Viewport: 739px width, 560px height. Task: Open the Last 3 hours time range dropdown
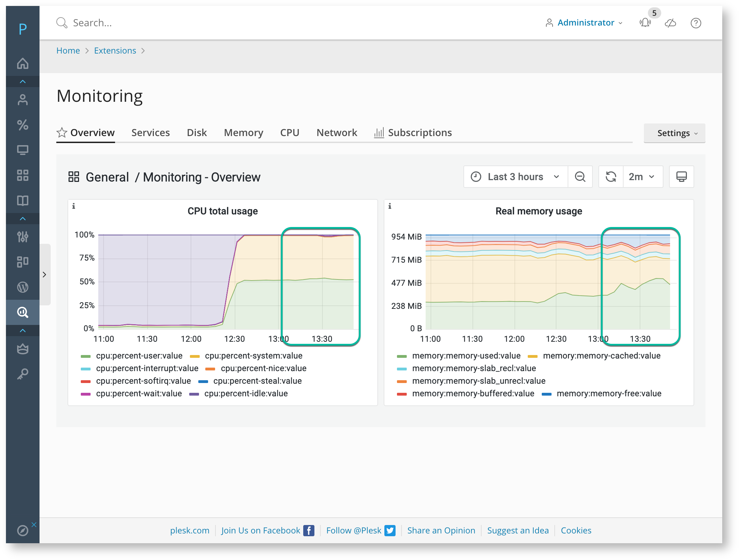(516, 177)
